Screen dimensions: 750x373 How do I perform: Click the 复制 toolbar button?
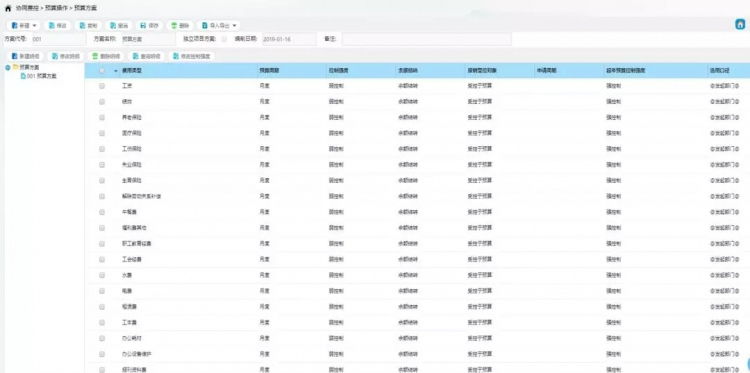tap(88, 25)
